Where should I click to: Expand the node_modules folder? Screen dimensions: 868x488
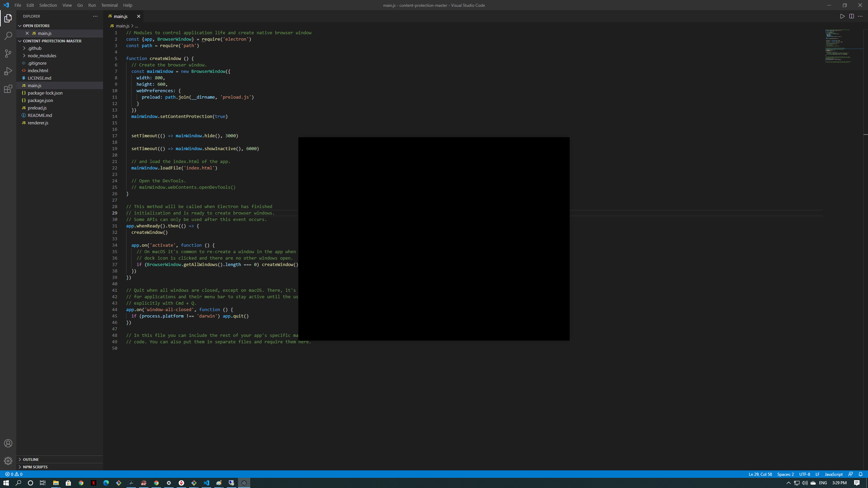(x=60, y=56)
